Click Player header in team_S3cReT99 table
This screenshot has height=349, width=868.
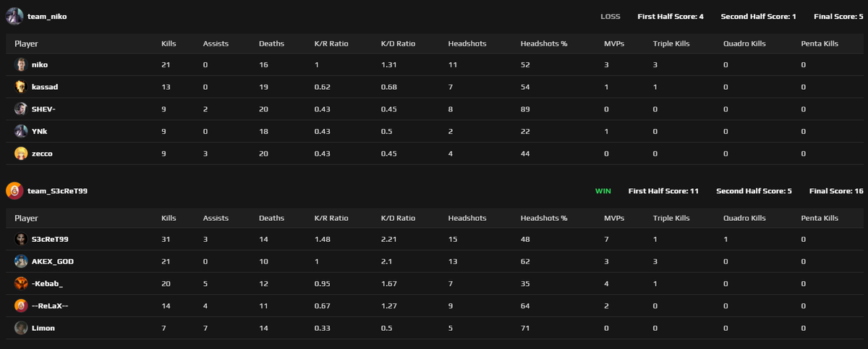pos(26,218)
